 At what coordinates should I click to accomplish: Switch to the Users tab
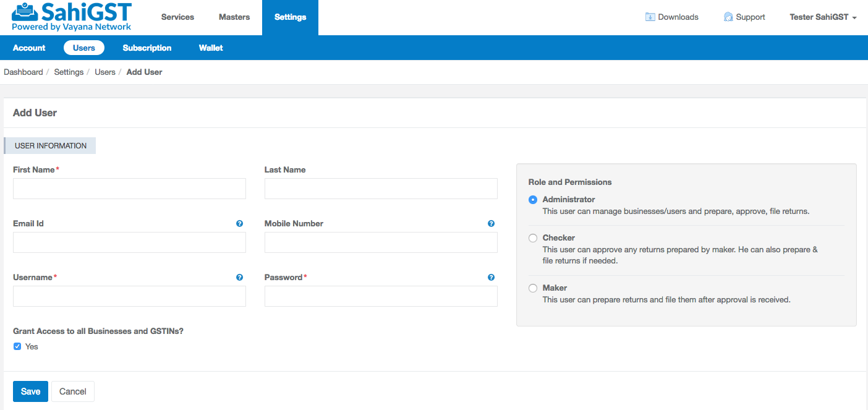click(84, 48)
